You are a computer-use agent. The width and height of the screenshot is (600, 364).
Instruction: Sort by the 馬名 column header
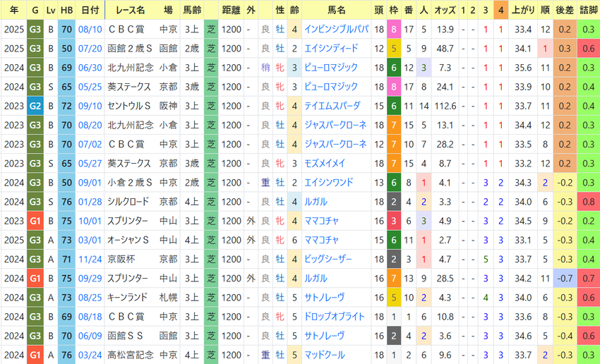(336, 10)
